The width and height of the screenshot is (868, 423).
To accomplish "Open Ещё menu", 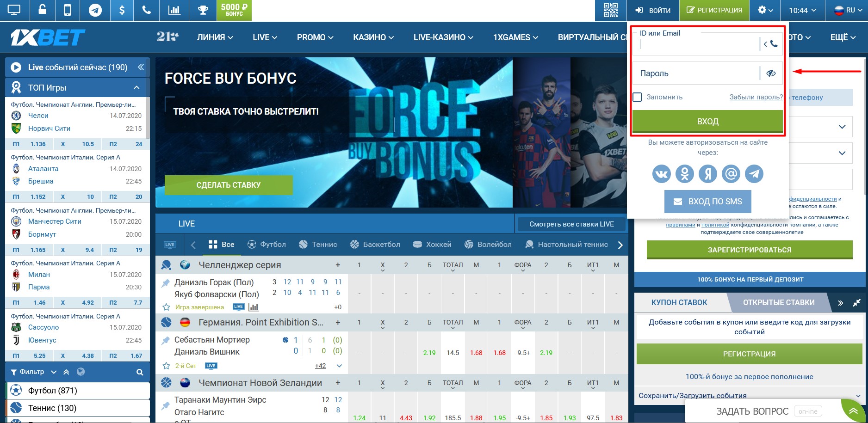I will tap(843, 37).
